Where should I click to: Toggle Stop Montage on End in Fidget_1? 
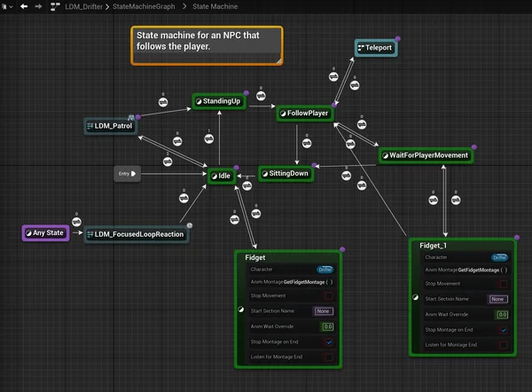coord(504,330)
